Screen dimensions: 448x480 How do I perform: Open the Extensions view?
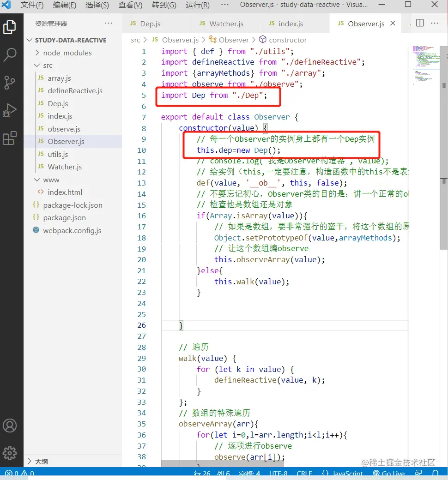click(10, 138)
